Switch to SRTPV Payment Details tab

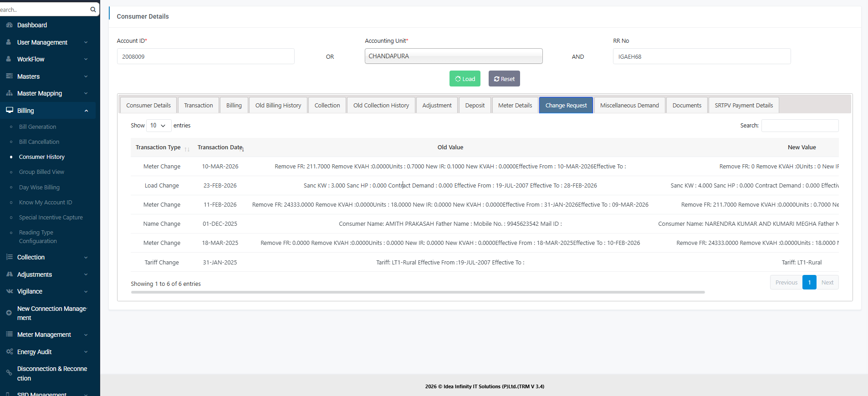[744, 105]
